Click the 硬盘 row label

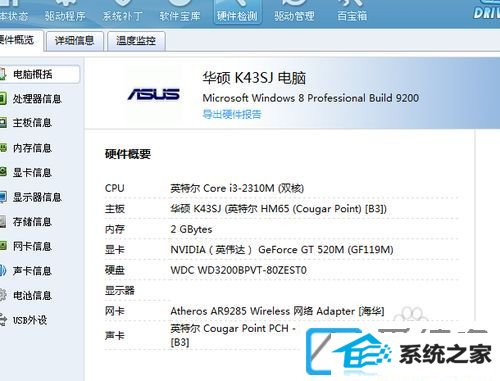pos(115,270)
